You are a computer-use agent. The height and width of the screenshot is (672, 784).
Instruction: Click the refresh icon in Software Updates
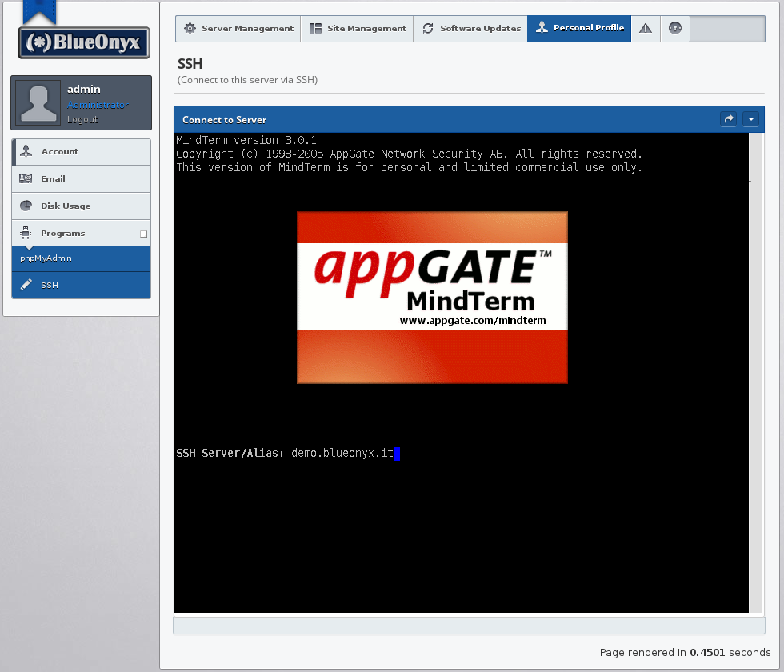point(428,29)
